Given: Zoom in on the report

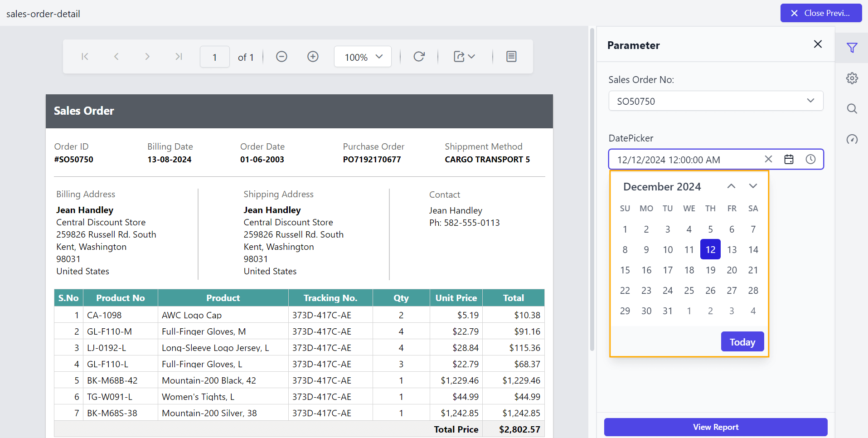Looking at the screenshot, I should coord(312,56).
